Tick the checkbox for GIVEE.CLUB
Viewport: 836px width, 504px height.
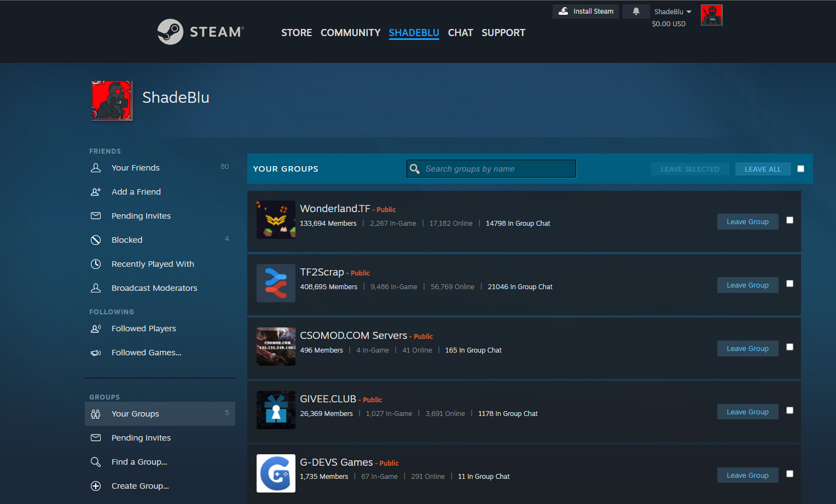pos(789,411)
